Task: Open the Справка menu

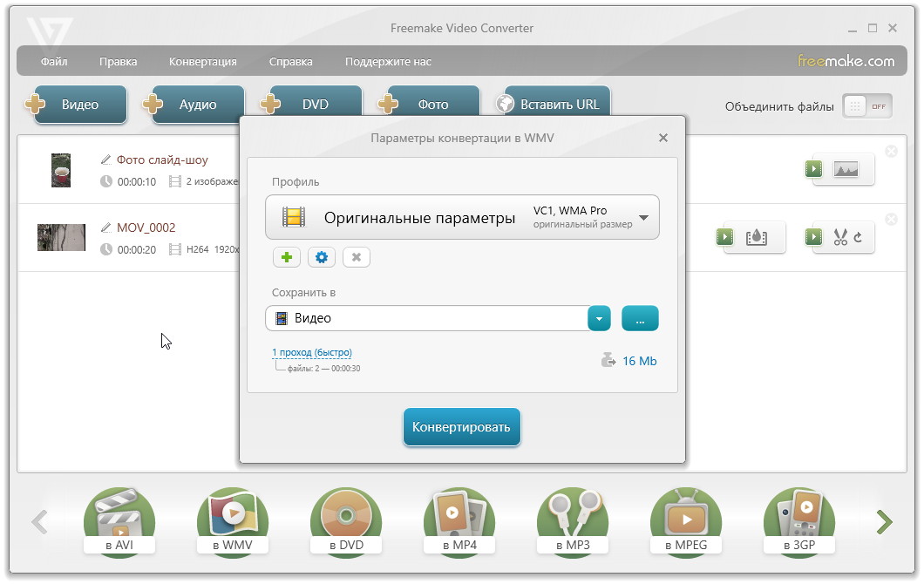Action: pyautogui.click(x=290, y=61)
